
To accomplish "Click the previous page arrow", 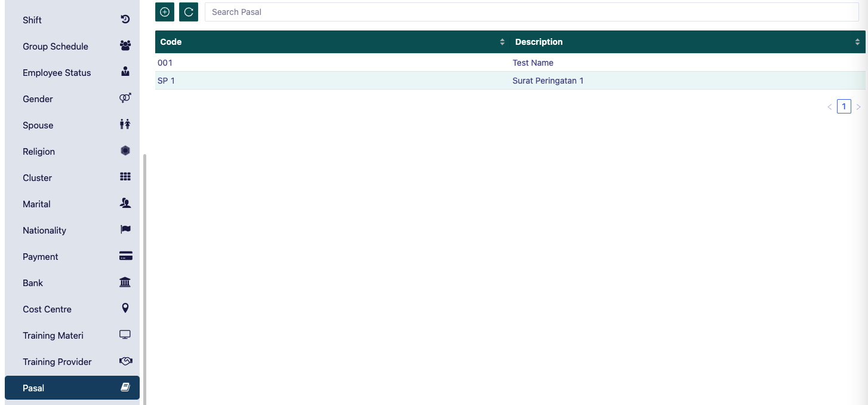I will 829,107.
